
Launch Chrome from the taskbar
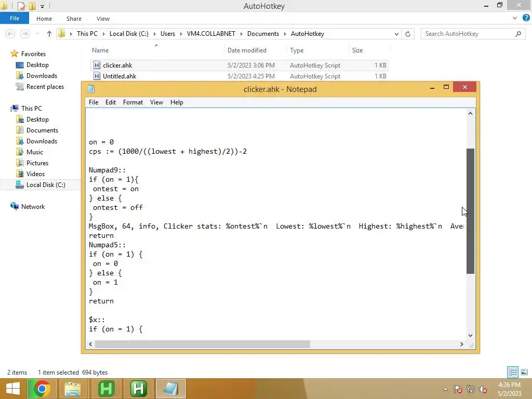click(42, 389)
